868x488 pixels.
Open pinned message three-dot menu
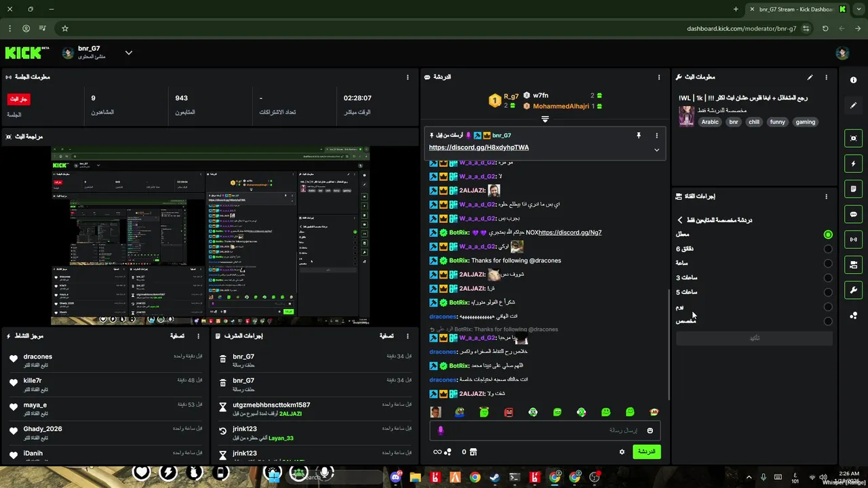coord(656,136)
